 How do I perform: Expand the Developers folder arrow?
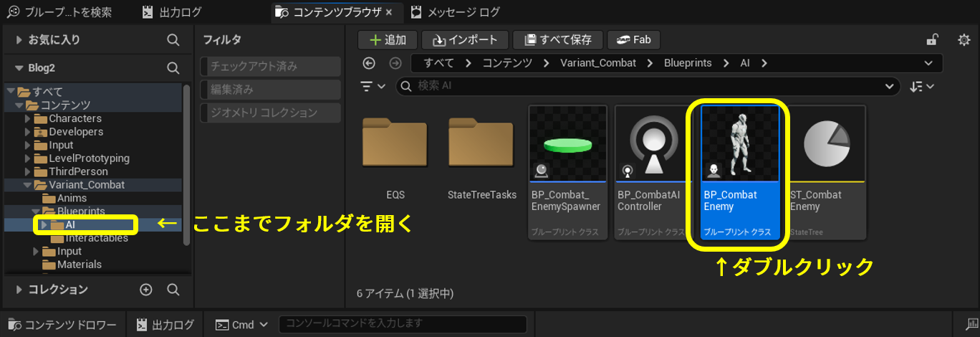tap(27, 132)
